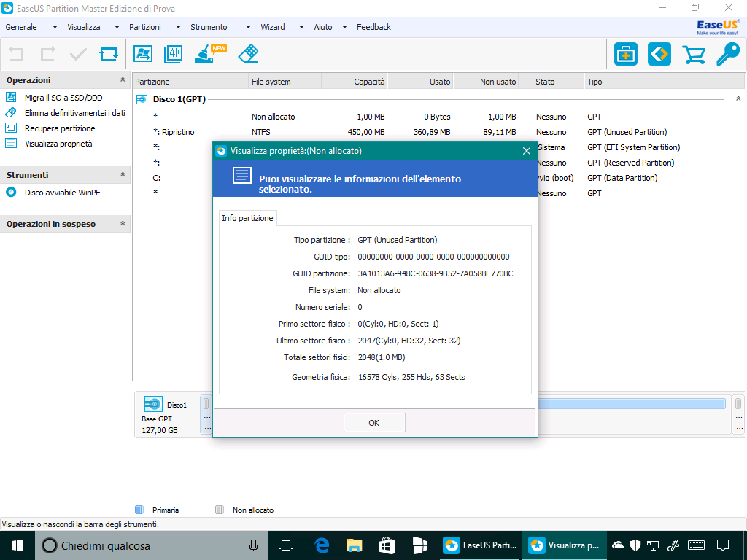Viewport: 747px width, 560px height.
Task: Click the GUID partizione value 3A1013A6-948C-0638-9B52-7A058BF770BC
Action: pos(436,274)
